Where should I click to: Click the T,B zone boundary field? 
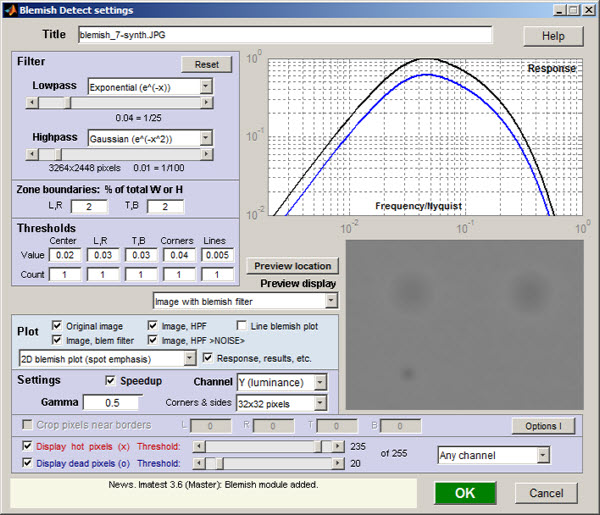pyautogui.click(x=165, y=207)
